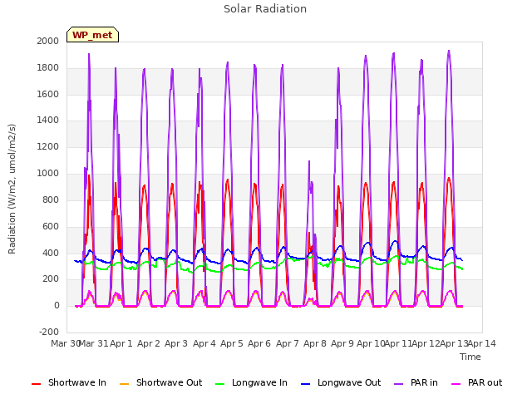Screen dimensions: 532x399
Task: Click the Apr 1 x-axis label
Action: click(x=121, y=343)
